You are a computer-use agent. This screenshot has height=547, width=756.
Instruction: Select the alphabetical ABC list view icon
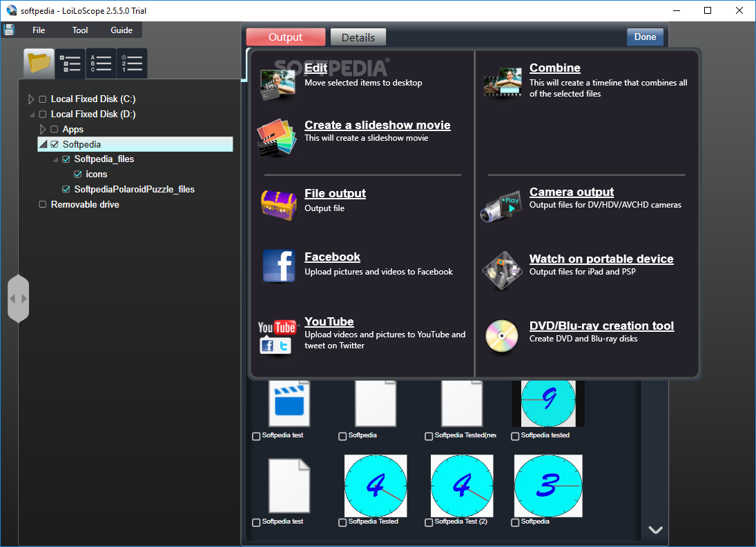[x=101, y=63]
